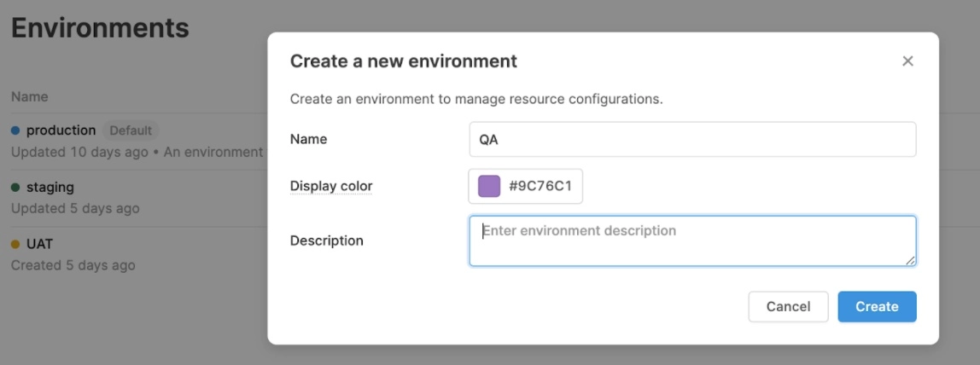Click the underlined Display color label
The height and width of the screenshot is (365, 980).
click(x=331, y=186)
